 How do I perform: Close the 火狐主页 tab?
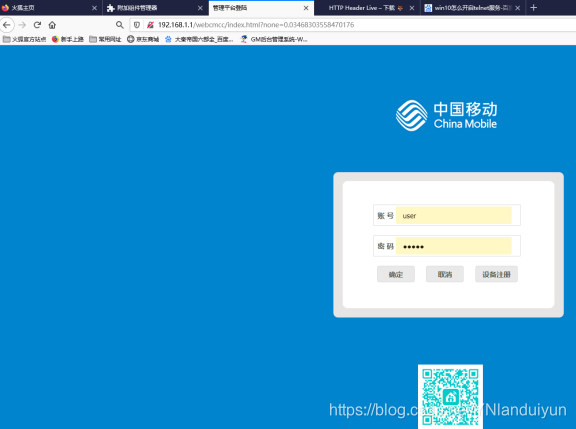point(94,8)
